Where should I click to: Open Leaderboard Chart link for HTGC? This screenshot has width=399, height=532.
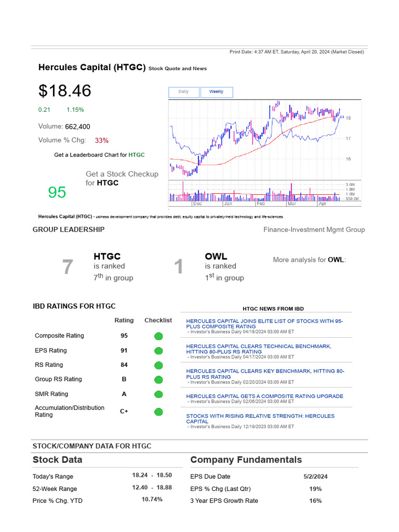[136, 155]
